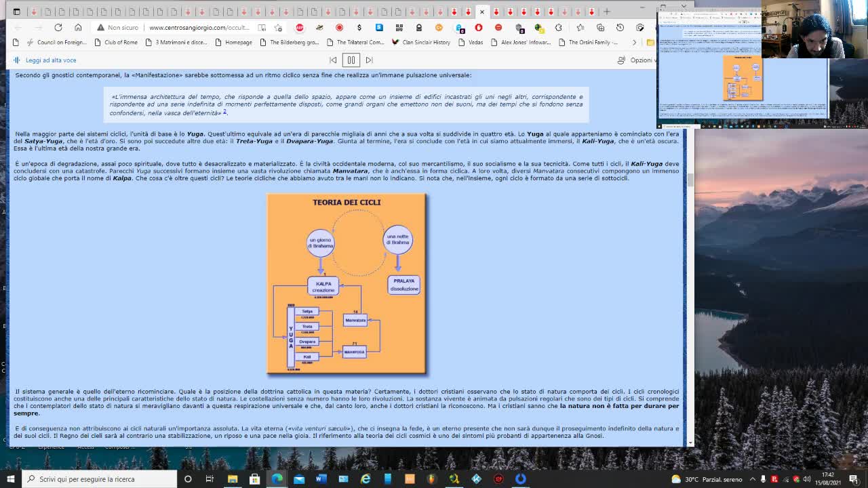The height and width of the screenshot is (488, 868).
Task: Expand hidden system tray icons
Action: (753, 479)
